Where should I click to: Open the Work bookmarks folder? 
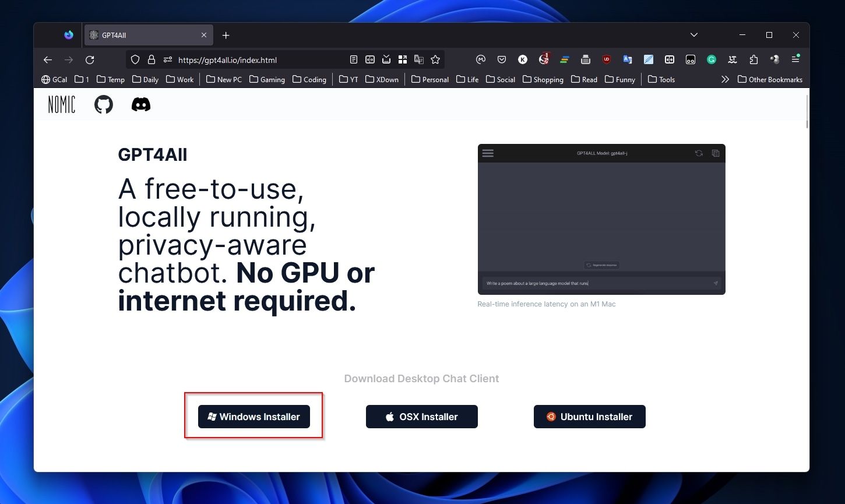[179, 79]
